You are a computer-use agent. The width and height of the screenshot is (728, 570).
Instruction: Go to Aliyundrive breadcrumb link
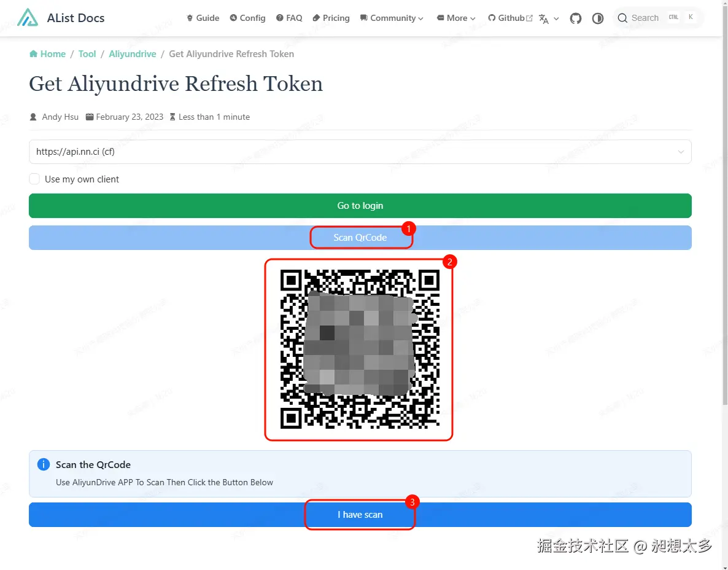pyautogui.click(x=133, y=54)
